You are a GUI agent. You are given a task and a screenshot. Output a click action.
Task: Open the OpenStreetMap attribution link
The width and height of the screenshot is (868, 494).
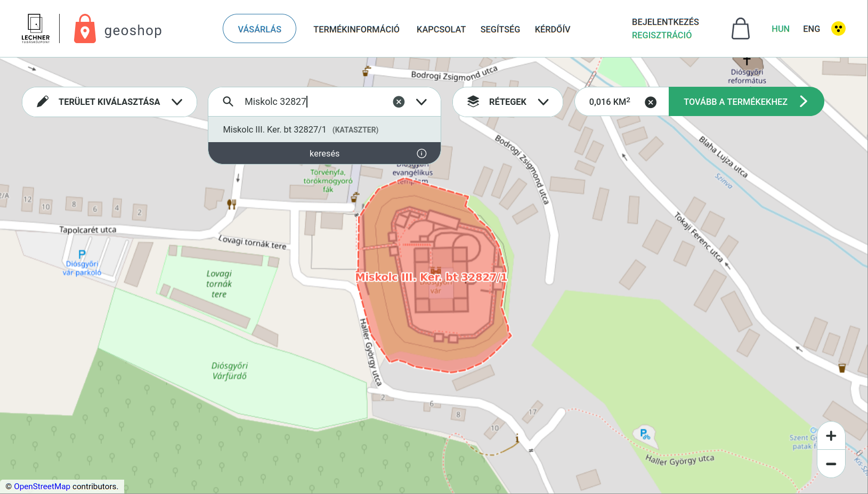tap(42, 487)
